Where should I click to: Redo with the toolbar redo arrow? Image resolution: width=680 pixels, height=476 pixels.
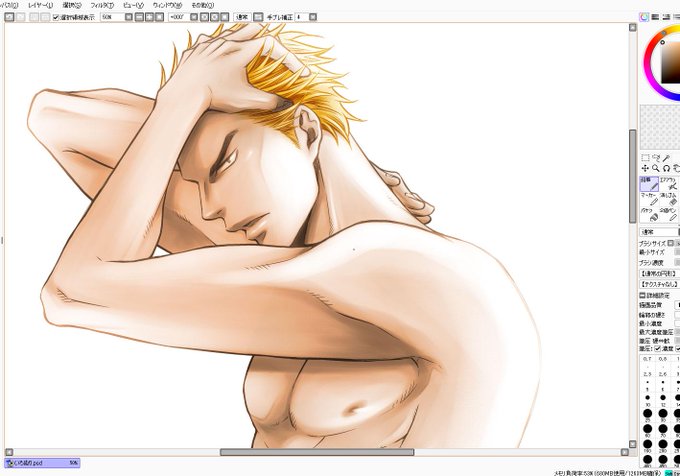pyautogui.click(x=20, y=17)
